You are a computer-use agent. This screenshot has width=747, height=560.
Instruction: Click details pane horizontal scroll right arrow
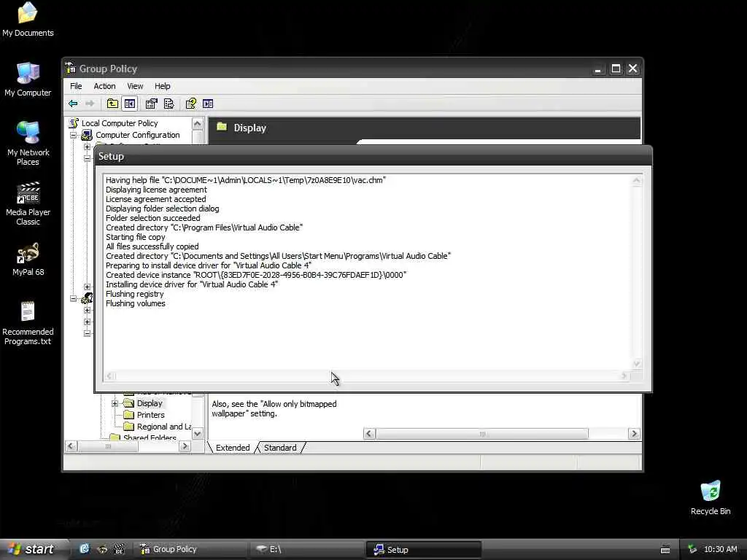click(634, 433)
